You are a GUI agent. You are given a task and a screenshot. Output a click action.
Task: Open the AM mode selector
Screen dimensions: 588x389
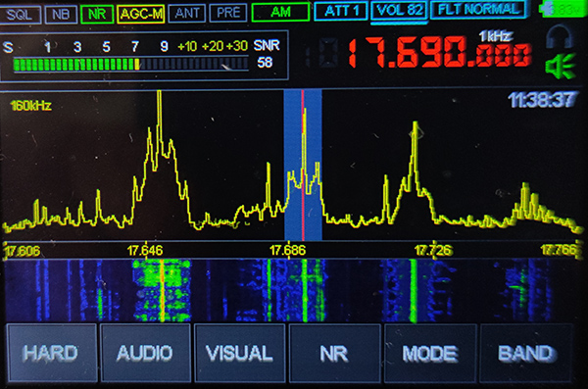tap(280, 12)
